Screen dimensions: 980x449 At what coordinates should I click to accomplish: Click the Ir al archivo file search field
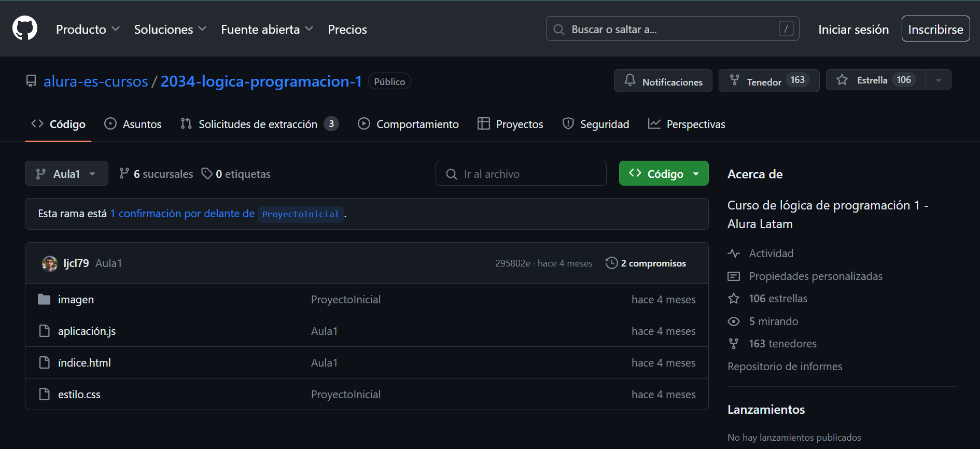[x=521, y=173]
